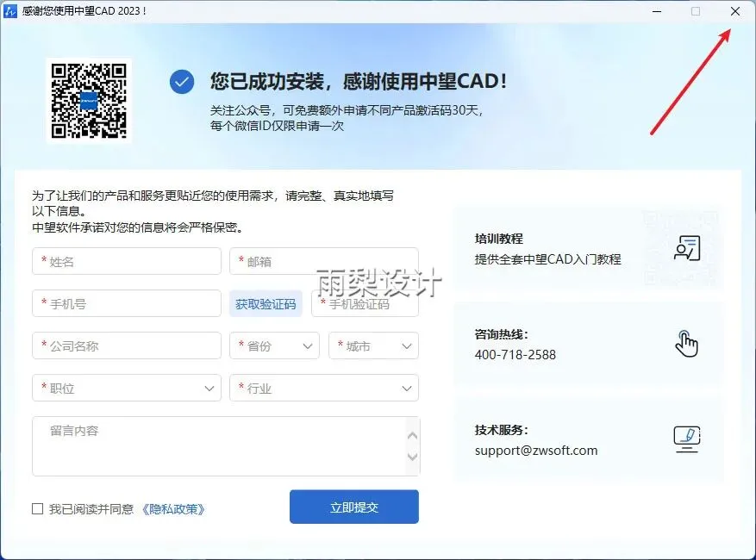756x560 pixels.
Task: Click the ZWCAD app icon in title bar
Action: coord(9,10)
